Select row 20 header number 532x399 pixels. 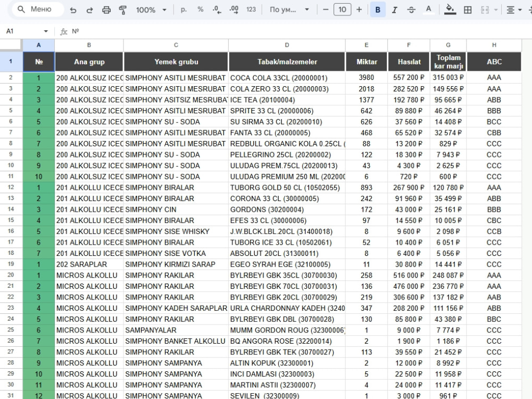11,275
